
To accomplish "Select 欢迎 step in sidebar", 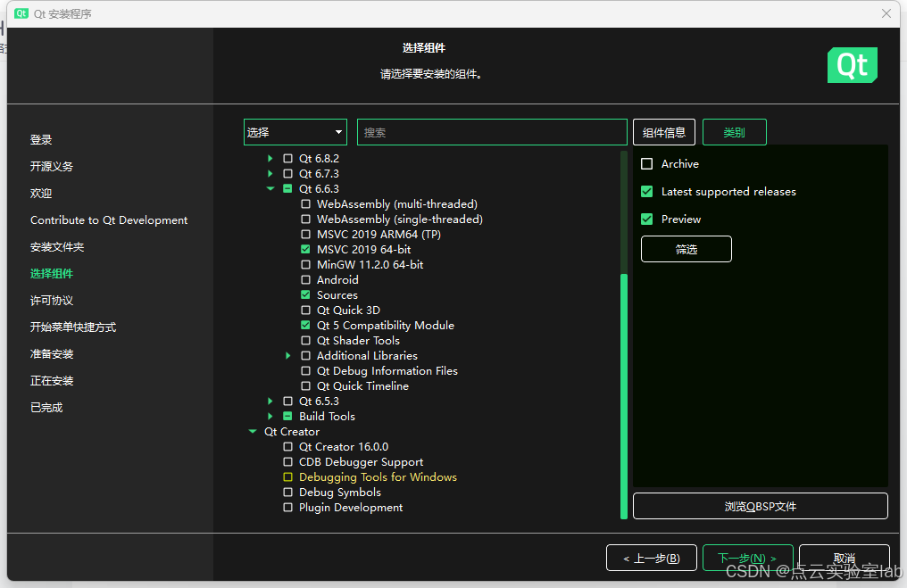I will click(41, 193).
